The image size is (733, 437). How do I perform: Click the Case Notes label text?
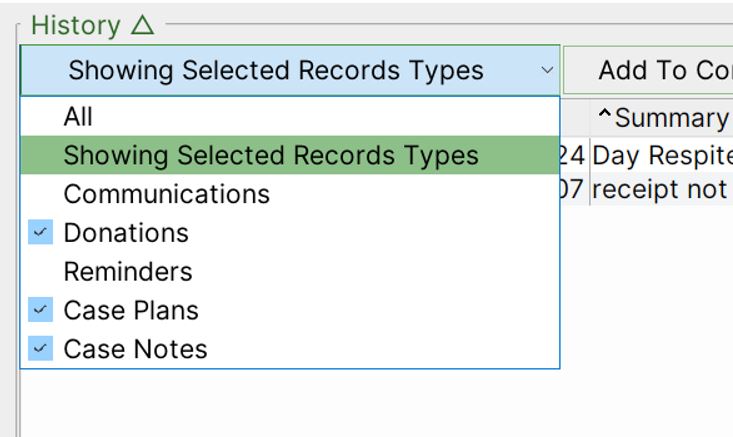[136, 349]
